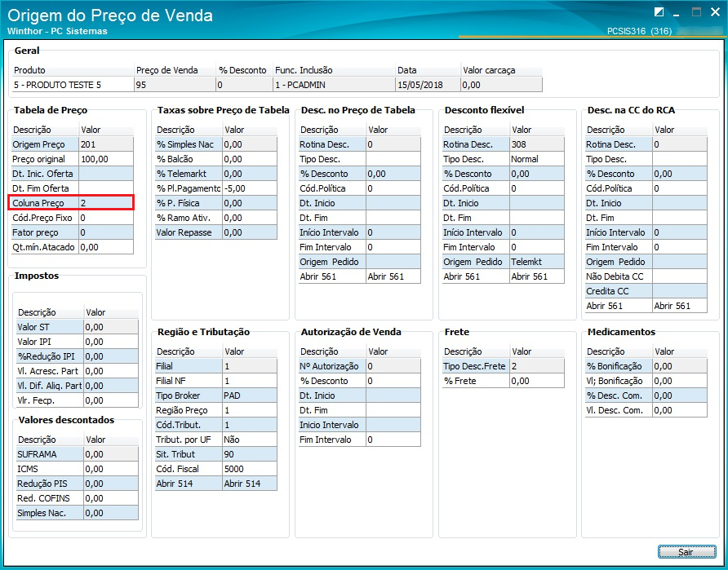
Task: Select the '5 - PRODUTO TESTE 5' product cell
Action: [73, 85]
